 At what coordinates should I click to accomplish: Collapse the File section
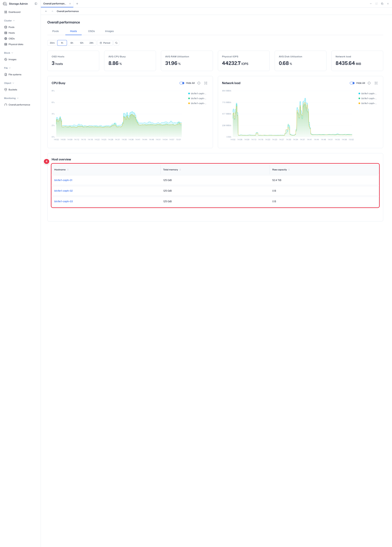point(7,68)
